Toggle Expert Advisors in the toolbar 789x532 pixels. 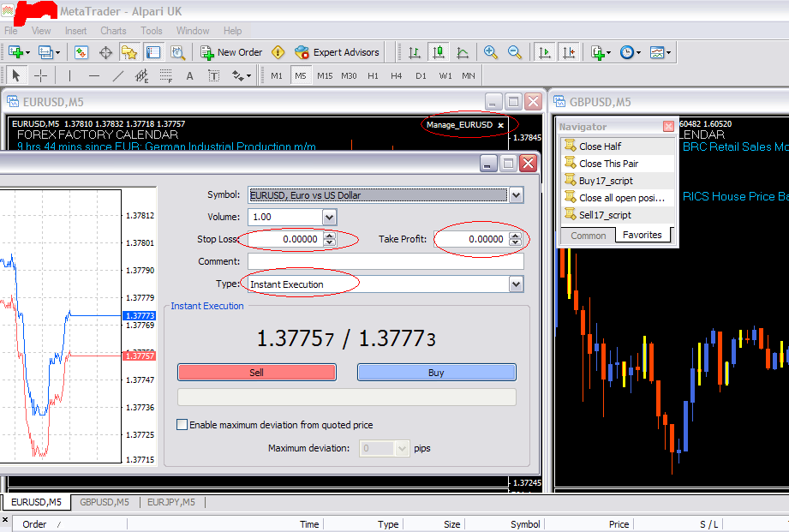337,52
